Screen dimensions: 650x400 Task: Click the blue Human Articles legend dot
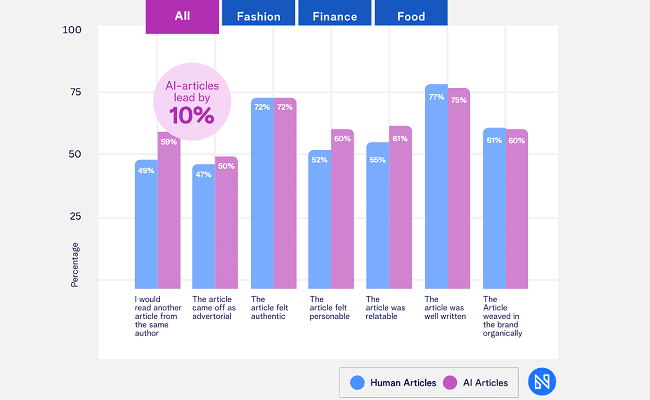357,382
